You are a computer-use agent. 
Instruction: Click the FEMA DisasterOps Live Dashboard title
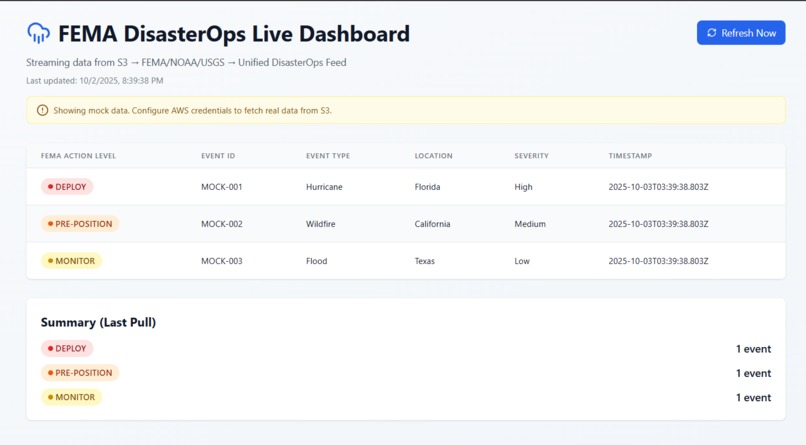point(234,34)
